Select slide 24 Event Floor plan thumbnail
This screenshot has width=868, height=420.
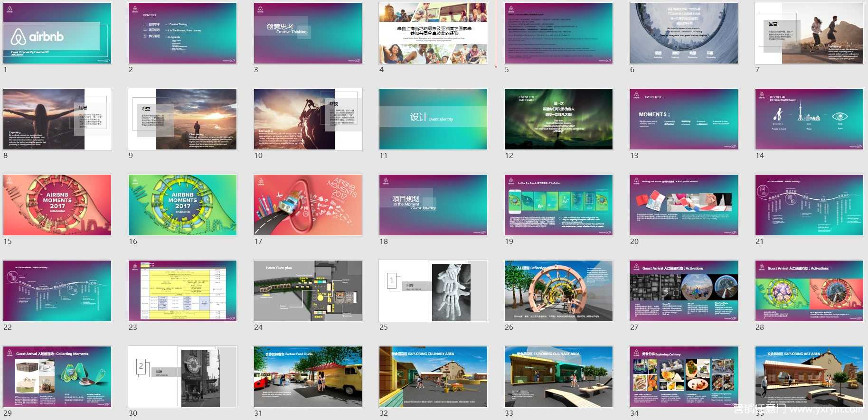pyautogui.click(x=308, y=291)
